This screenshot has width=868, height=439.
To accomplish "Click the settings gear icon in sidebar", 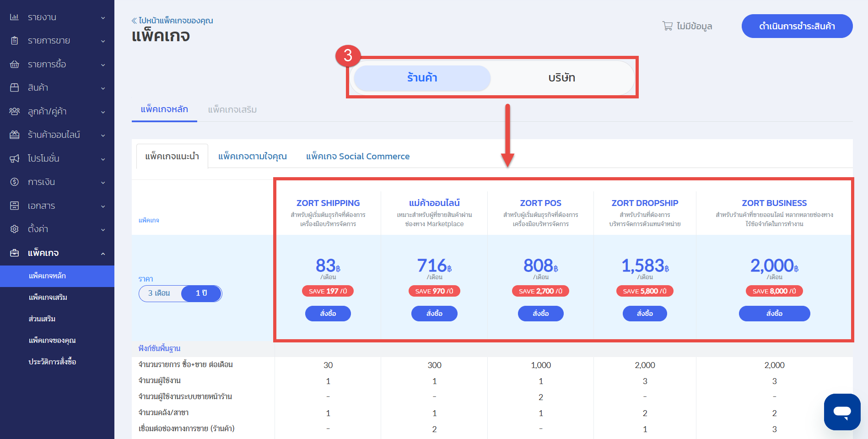I will pos(15,229).
